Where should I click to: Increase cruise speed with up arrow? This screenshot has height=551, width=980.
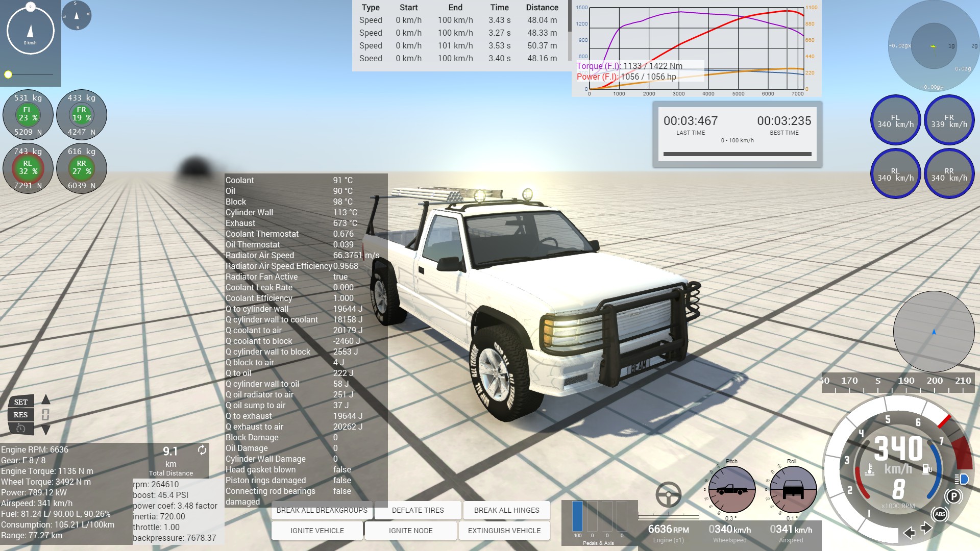click(x=46, y=399)
